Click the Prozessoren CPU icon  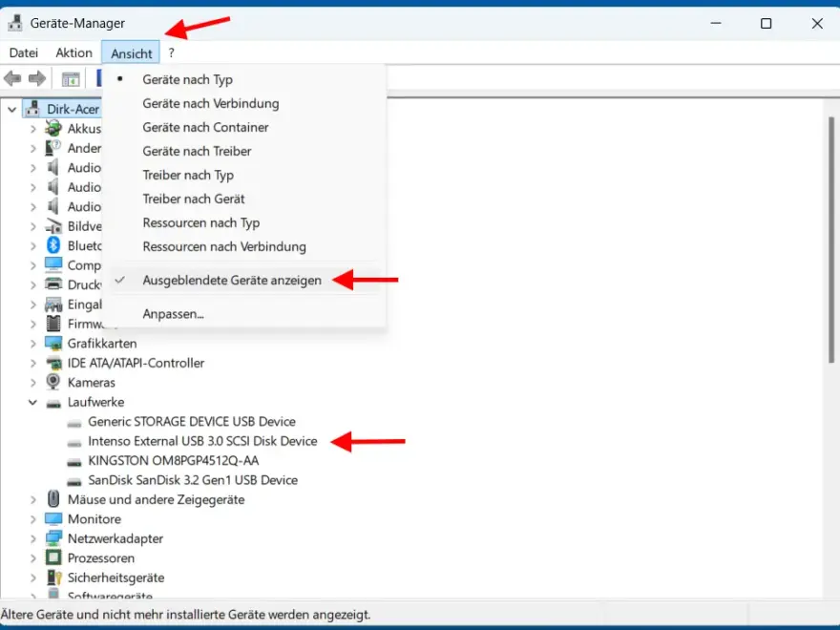click(x=52, y=557)
